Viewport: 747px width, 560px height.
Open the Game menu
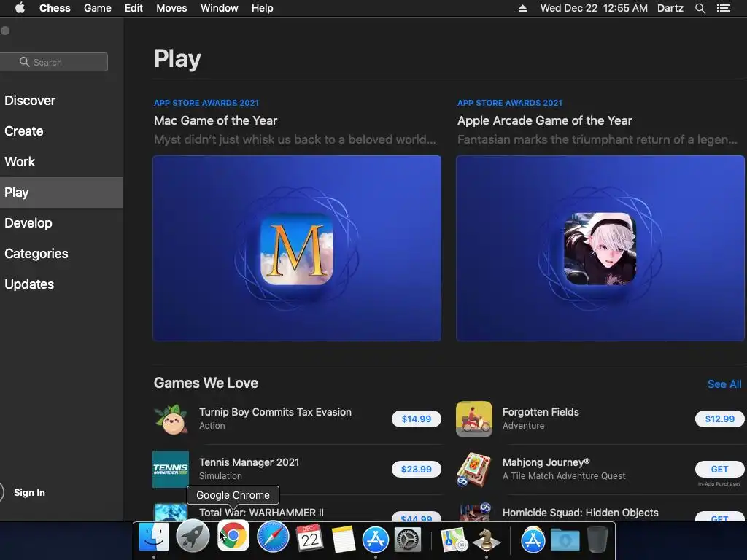[x=97, y=8]
